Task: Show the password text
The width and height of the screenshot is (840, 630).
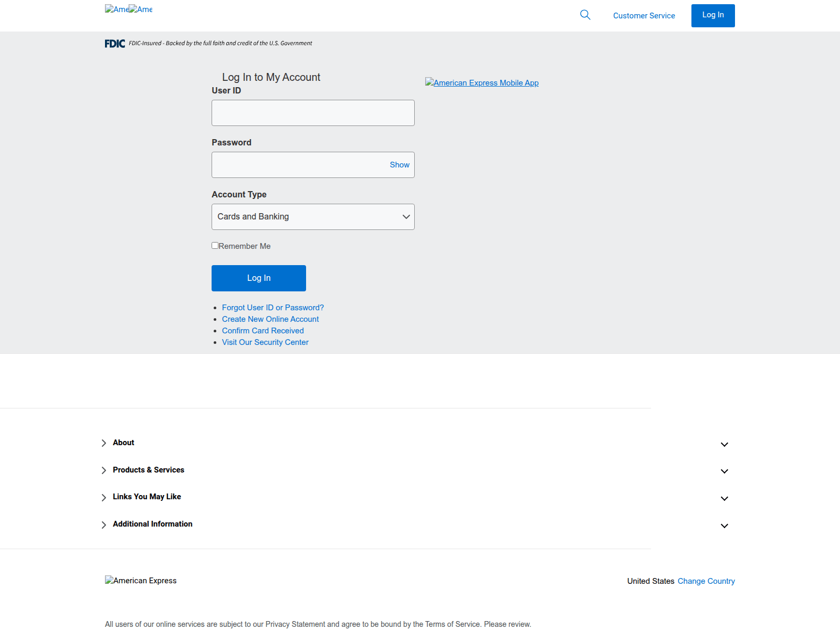Action: tap(400, 165)
